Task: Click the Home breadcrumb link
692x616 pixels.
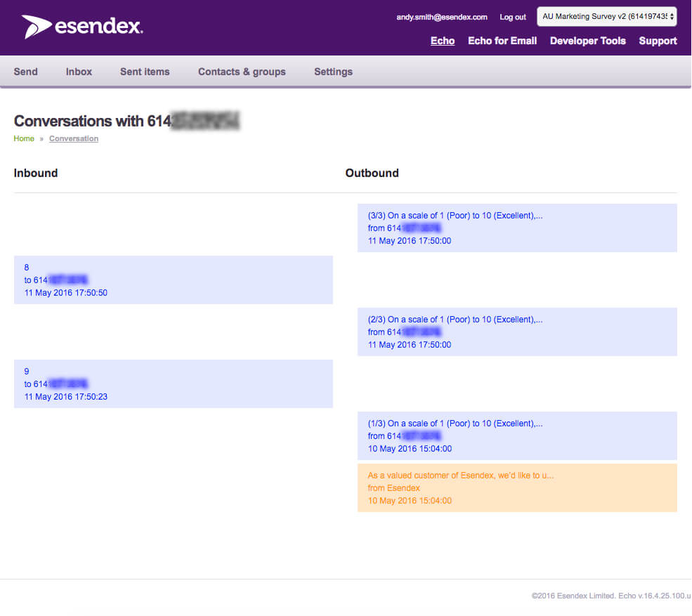Action: click(x=24, y=138)
